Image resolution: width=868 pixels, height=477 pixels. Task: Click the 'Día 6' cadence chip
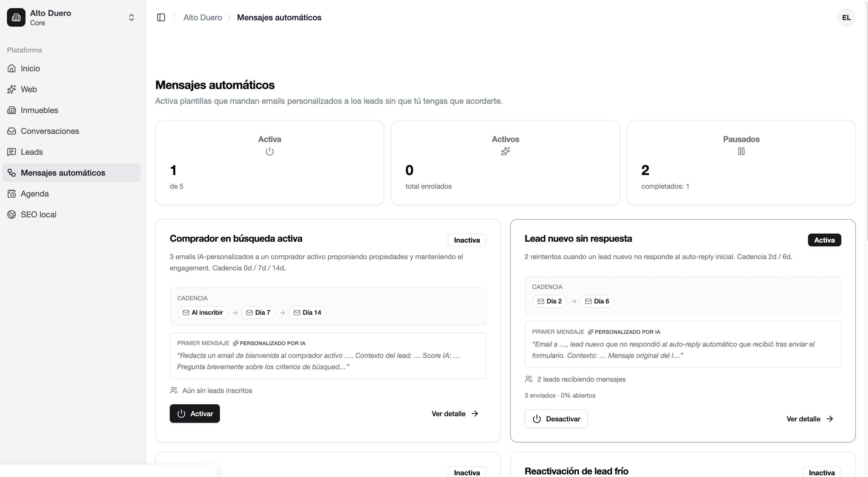click(x=597, y=301)
